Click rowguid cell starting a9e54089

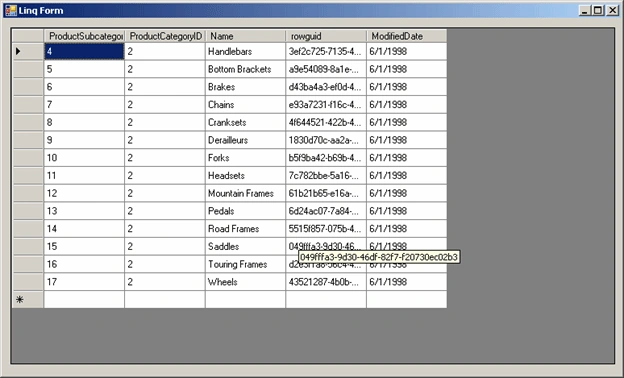[x=326, y=69]
